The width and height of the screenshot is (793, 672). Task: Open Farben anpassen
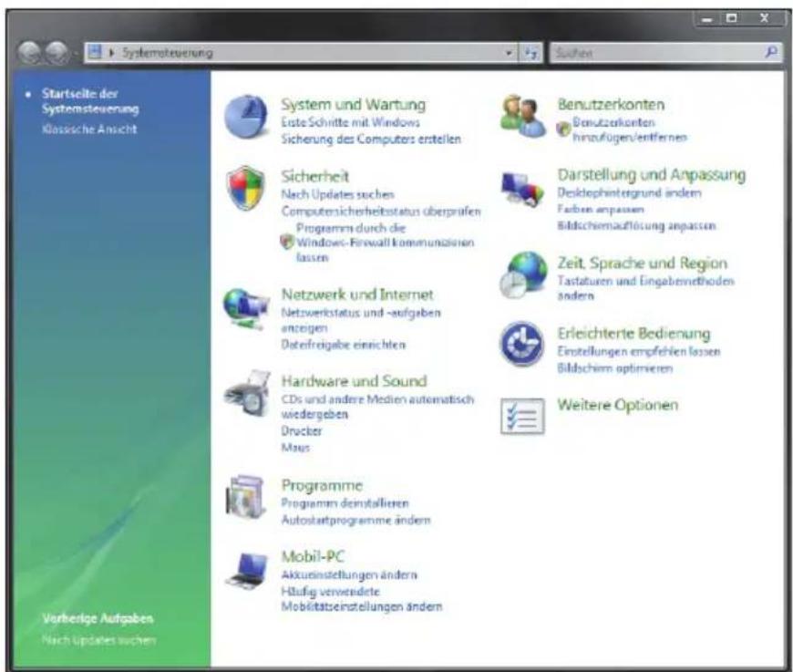(601, 209)
